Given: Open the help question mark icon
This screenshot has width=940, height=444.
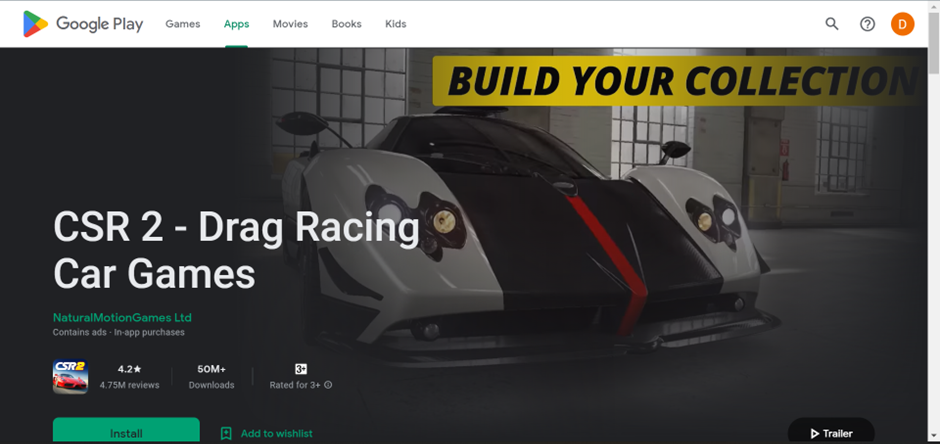Looking at the screenshot, I should [867, 24].
